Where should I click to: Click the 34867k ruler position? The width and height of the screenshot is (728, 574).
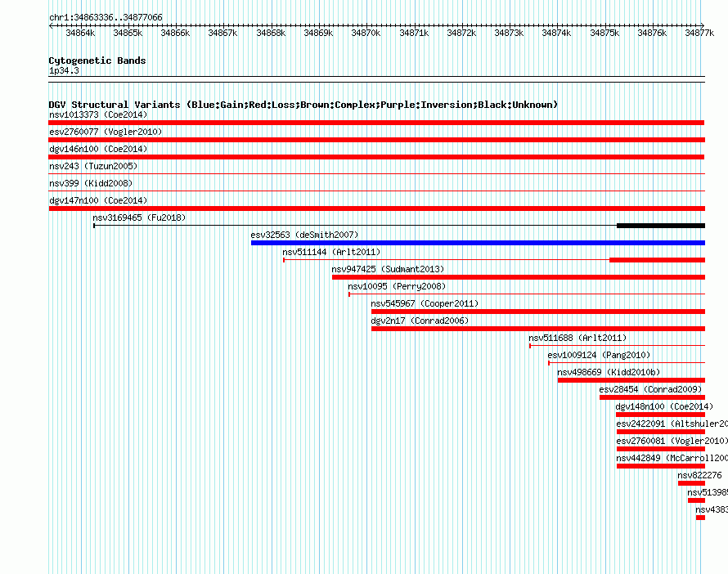[x=222, y=33]
